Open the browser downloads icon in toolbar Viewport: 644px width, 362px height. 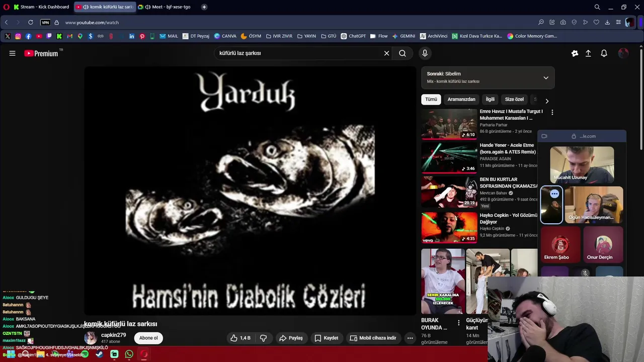pos(607,22)
